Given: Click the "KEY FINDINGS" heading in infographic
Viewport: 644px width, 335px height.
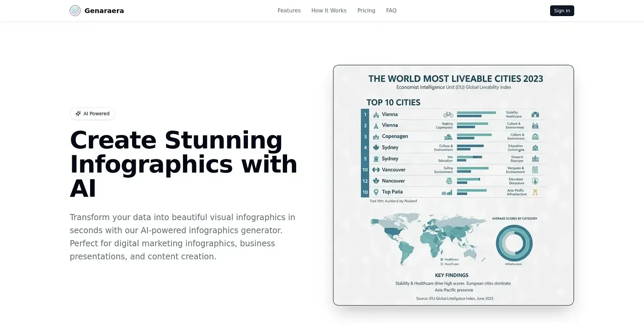Looking at the screenshot, I should tap(452, 275).
